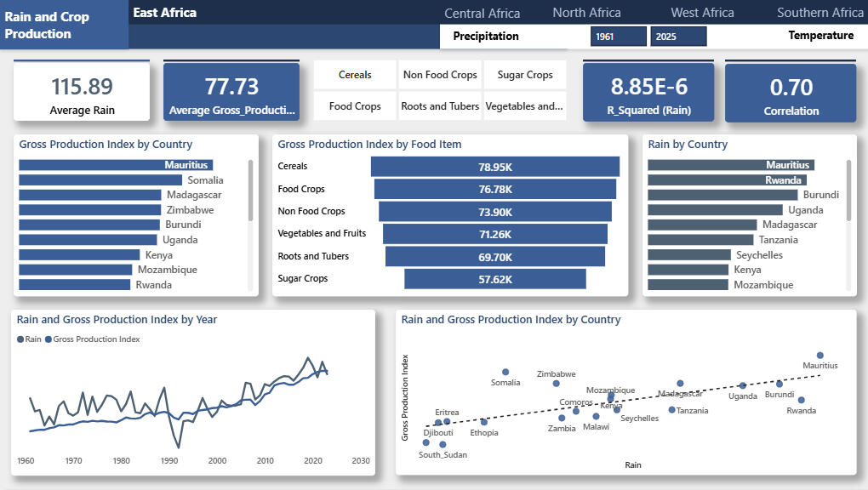Edit the 2025 end year field
Viewport: 868px width, 490px height.
[x=678, y=37]
